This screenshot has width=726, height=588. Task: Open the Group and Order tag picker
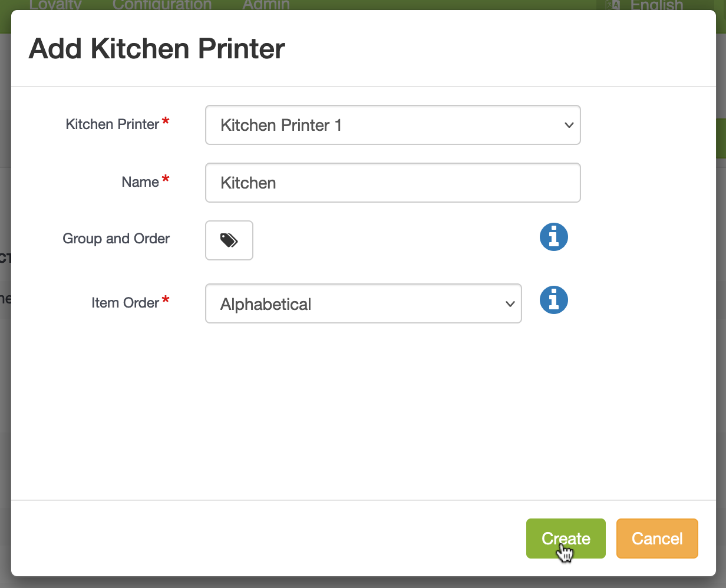229,240
